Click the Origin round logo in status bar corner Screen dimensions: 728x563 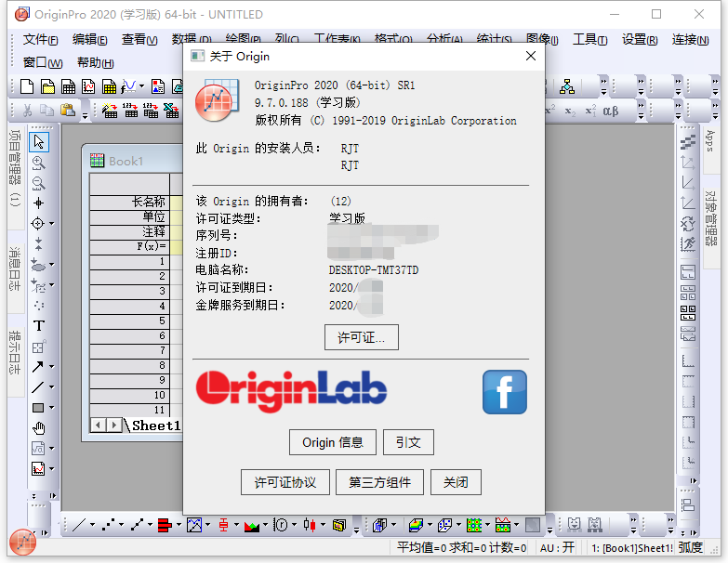[22, 542]
